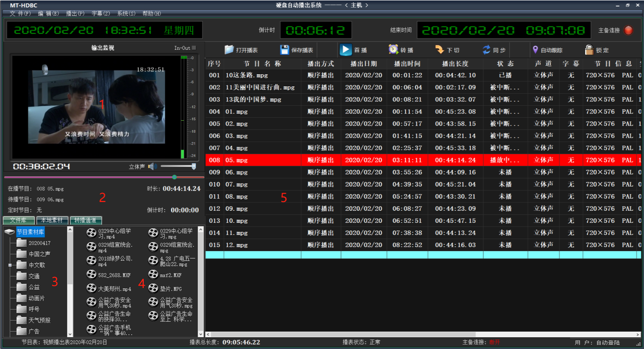
Task: Click the 播出方式 column header
Action: tap(321, 64)
